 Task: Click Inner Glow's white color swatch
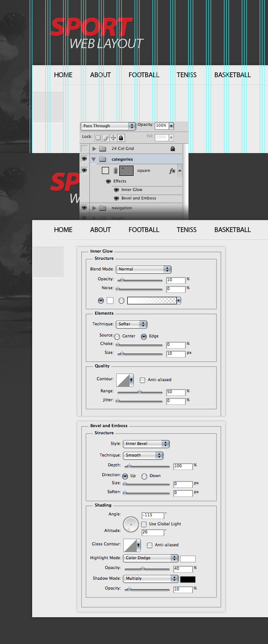point(110,301)
